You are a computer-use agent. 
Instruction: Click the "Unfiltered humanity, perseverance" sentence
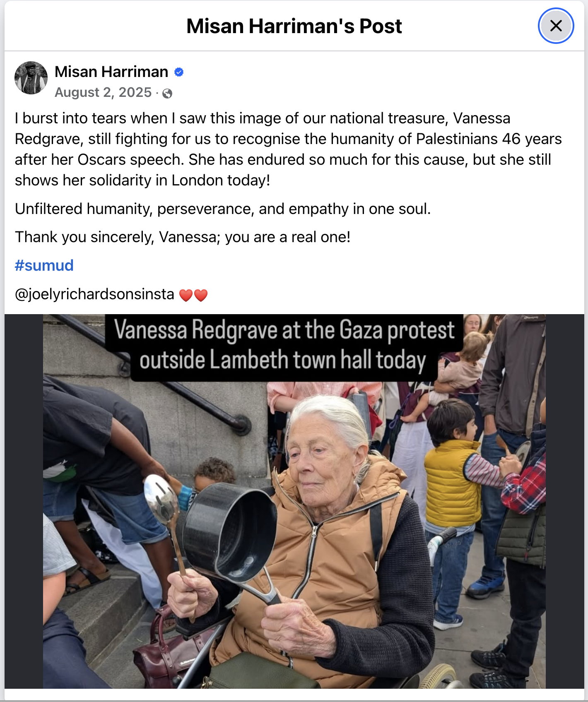(223, 209)
